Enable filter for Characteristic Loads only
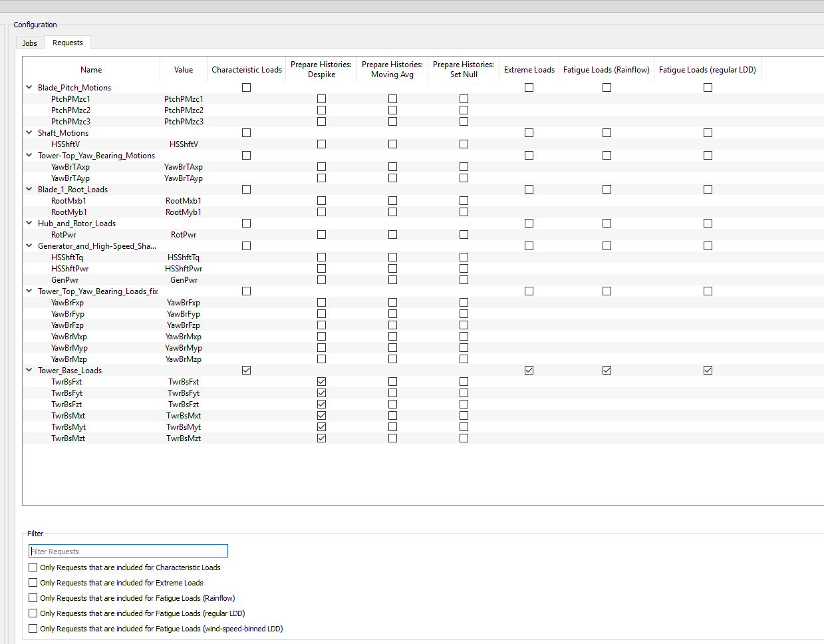 (33, 567)
